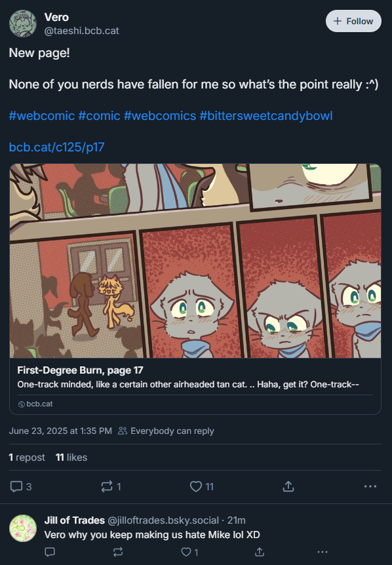Open Vero's profile avatar

tap(23, 24)
